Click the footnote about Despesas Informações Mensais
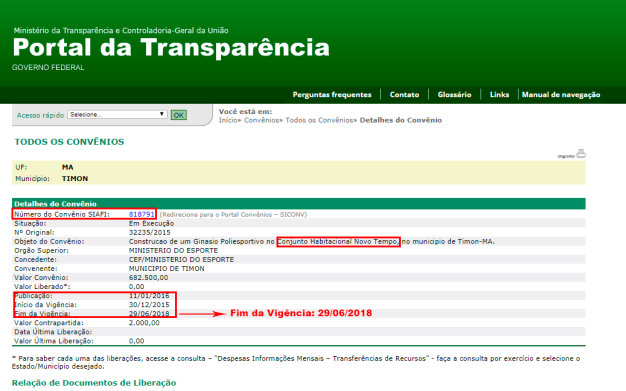This screenshot has width=626, height=391. [296, 362]
